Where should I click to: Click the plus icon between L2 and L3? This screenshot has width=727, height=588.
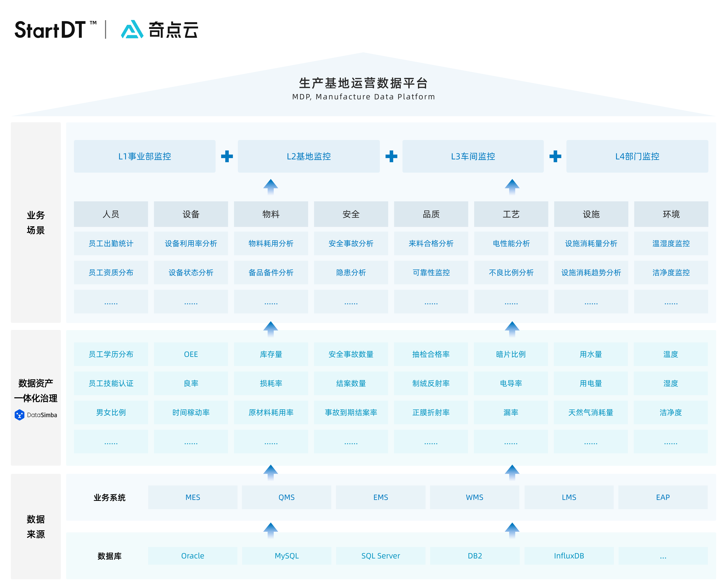coord(391,156)
